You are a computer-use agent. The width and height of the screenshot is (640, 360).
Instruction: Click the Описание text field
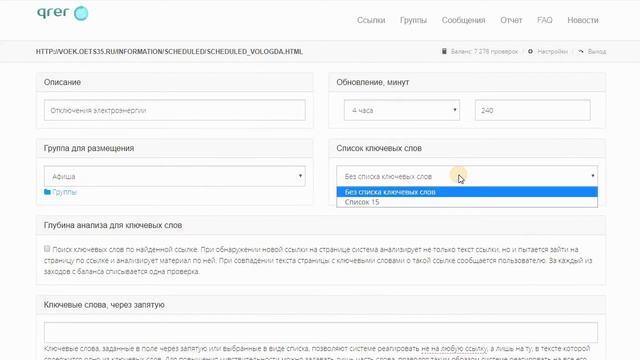tap(175, 110)
